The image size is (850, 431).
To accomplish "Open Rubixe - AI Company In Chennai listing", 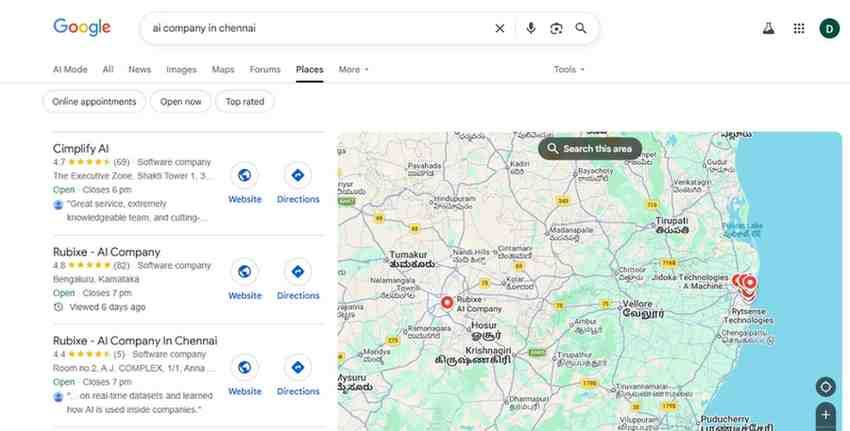I will pyautogui.click(x=135, y=340).
